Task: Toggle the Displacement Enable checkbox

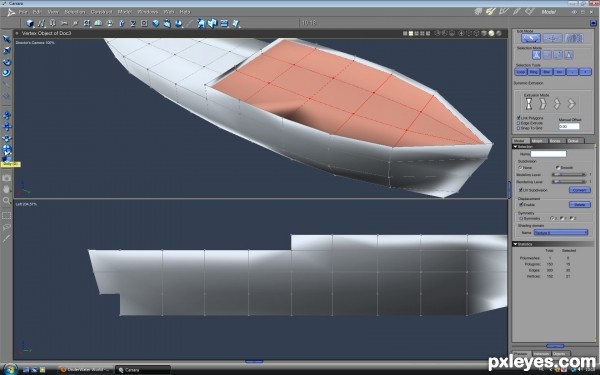Action: (x=521, y=204)
